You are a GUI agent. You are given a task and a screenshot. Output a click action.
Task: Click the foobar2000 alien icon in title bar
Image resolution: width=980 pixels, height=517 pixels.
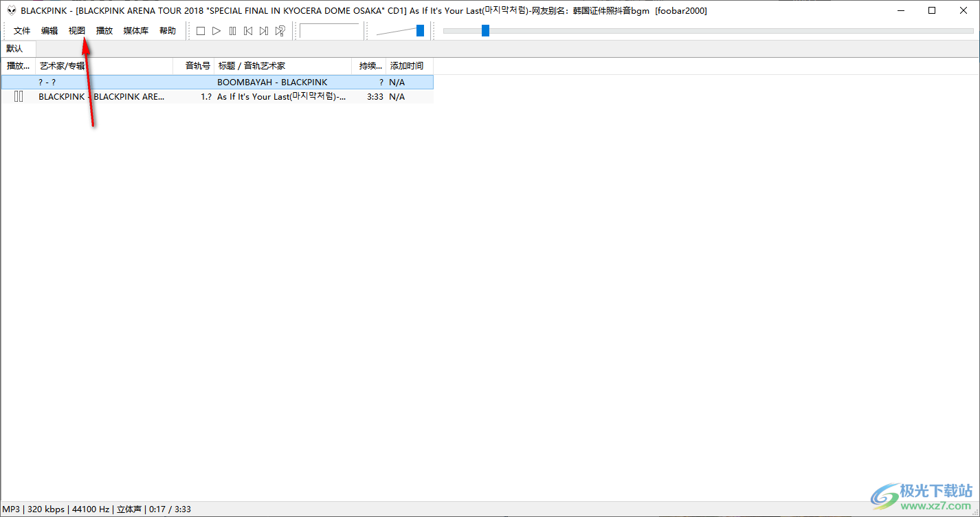(x=12, y=10)
